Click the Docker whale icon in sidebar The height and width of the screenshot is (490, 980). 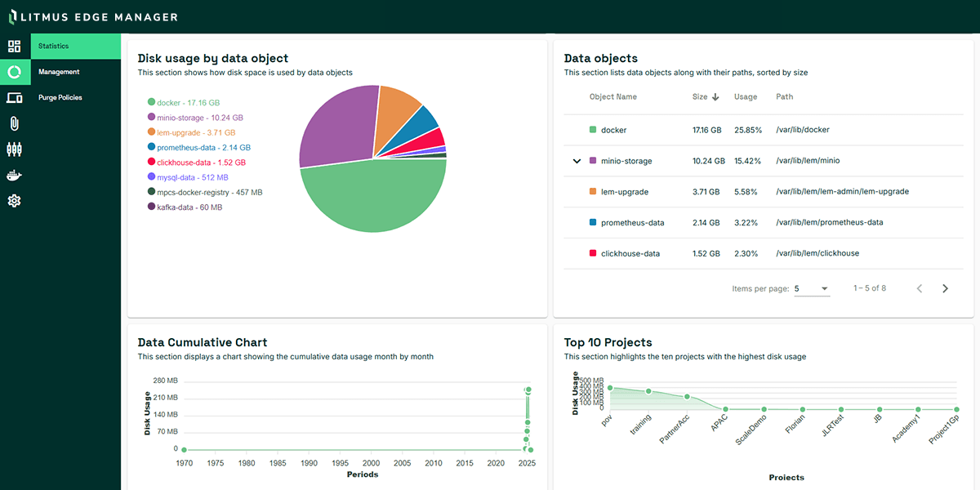click(14, 174)
